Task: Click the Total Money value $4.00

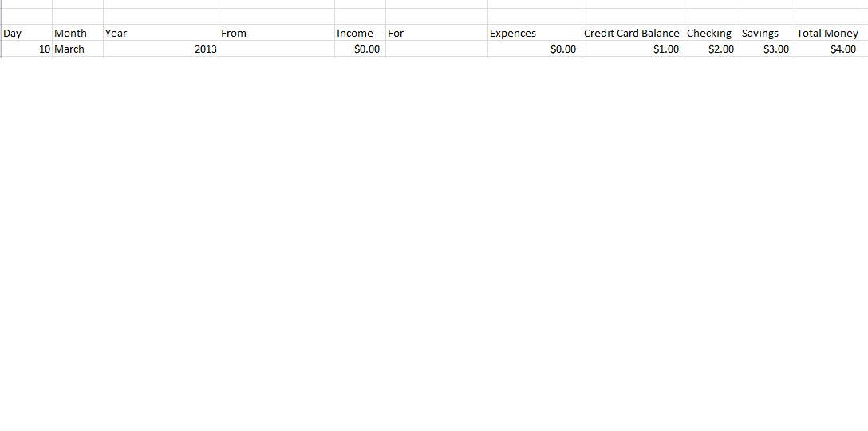Action: tap(828, 49)
